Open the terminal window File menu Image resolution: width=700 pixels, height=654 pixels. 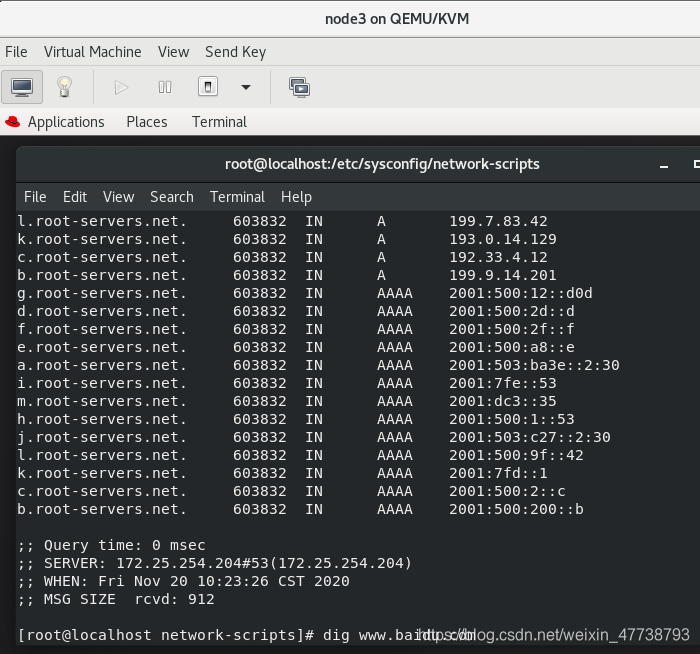click(35, 197)
